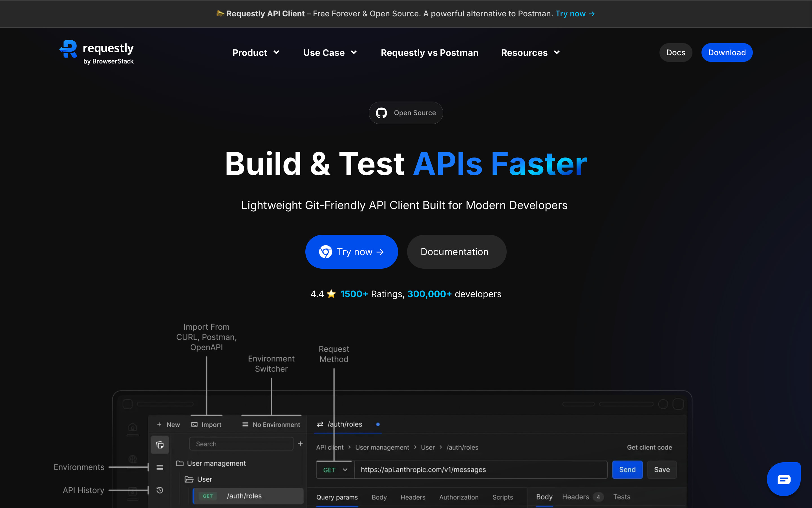
Task: Click the collections icon in the mockup sidebar
Action: tap(160, 445)
